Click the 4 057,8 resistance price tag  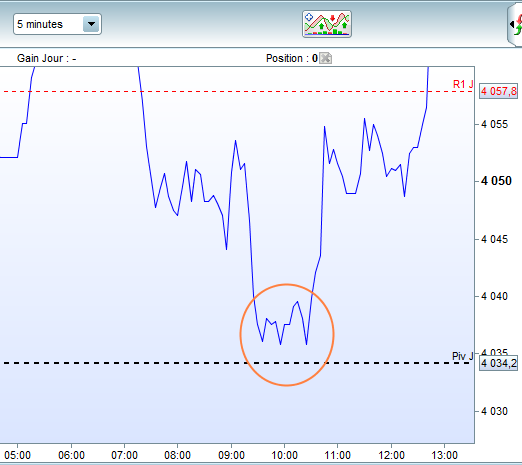click(499, 91)
